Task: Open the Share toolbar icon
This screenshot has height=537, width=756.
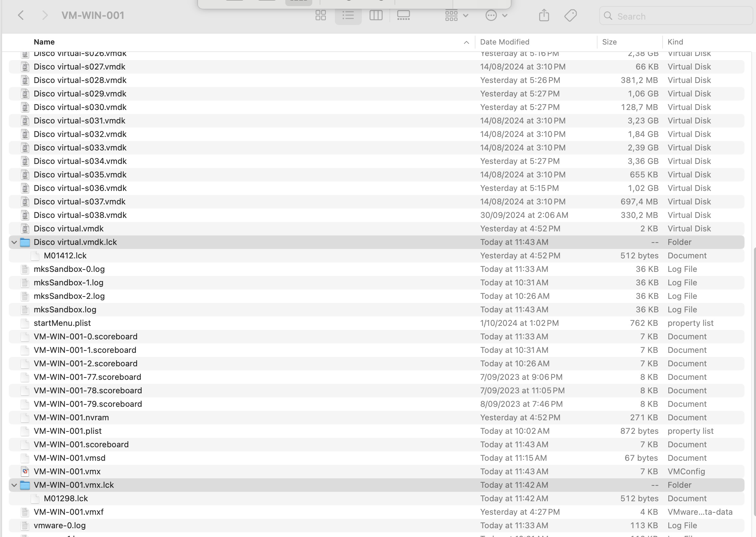Action: pyautogui.click(x=544, y=16)
